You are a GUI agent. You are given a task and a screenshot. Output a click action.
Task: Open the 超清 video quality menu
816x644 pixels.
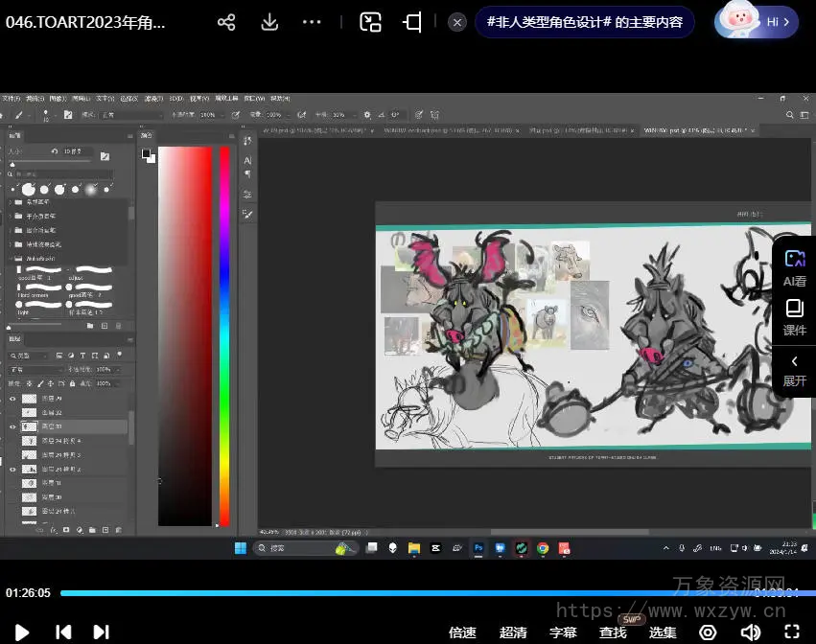[513, 632]
